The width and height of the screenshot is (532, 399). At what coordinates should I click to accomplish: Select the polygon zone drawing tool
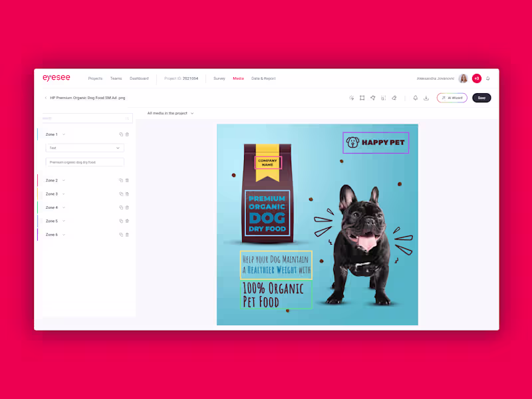click(x=373, y=98)
